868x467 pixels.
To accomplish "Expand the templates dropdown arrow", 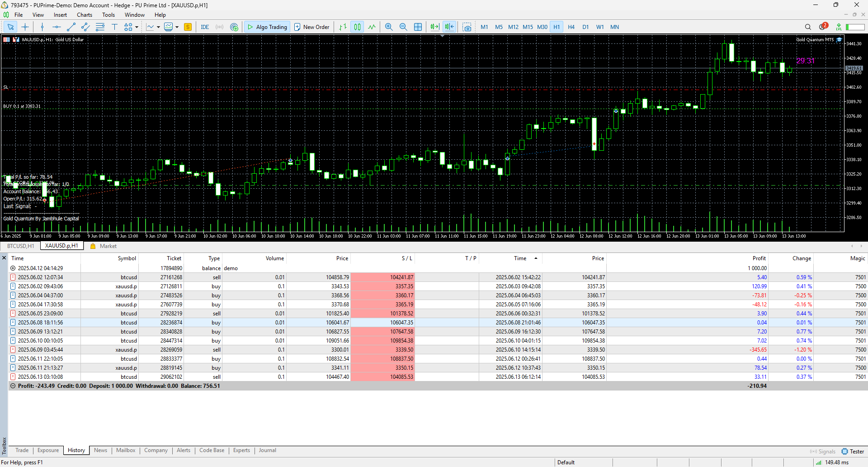I will (x=177, y=27).
